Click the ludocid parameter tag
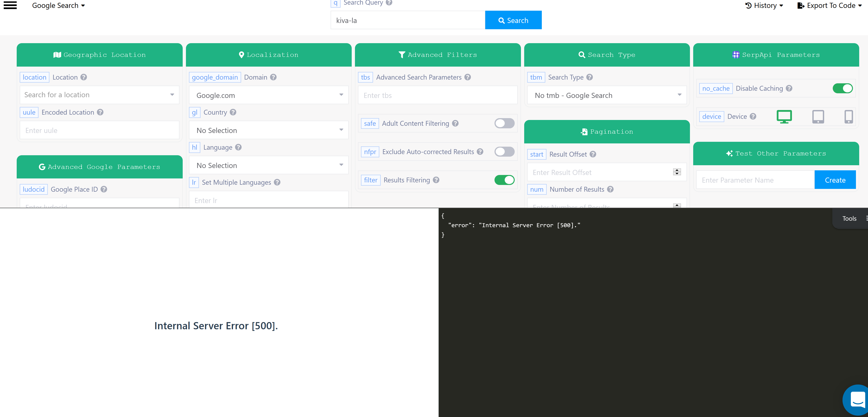Screen dimensions: 868x417 coord(33,189)
